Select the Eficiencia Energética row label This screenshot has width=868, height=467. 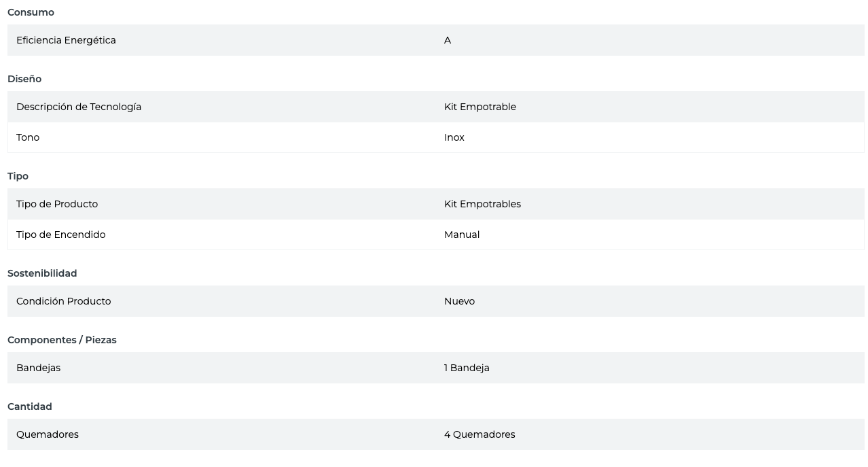pos(66,40)
